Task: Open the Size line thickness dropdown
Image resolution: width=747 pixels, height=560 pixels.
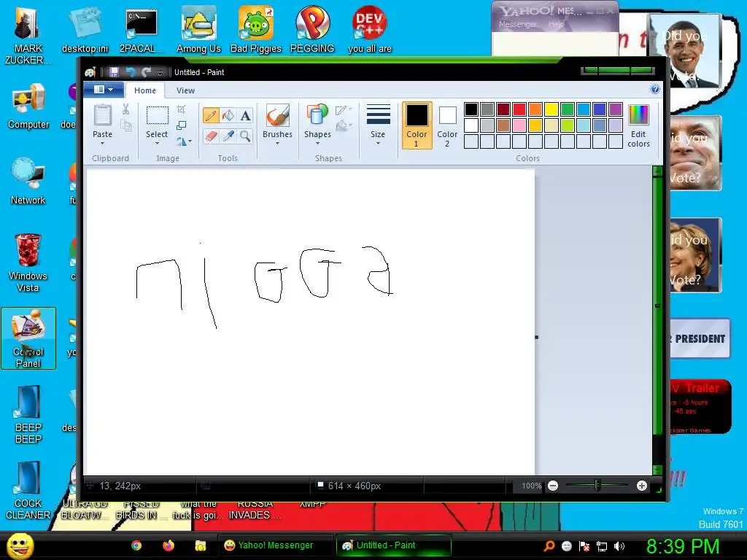Action: (378, 125)
